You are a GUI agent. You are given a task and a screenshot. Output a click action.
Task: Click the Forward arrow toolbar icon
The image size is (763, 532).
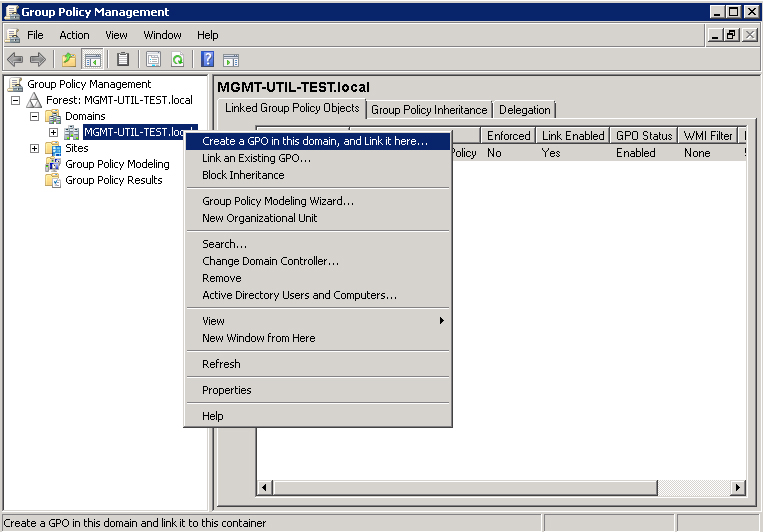click(x=37, y=59)
